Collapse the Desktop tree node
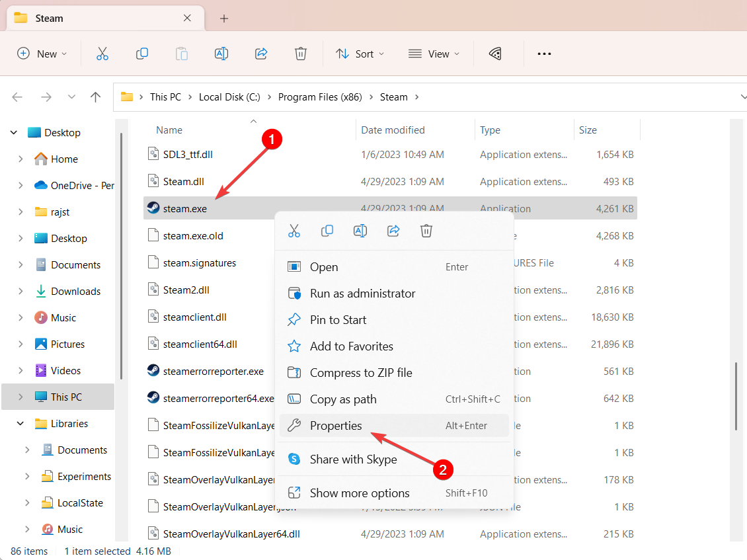747x560 pixels. coord(14,132)
